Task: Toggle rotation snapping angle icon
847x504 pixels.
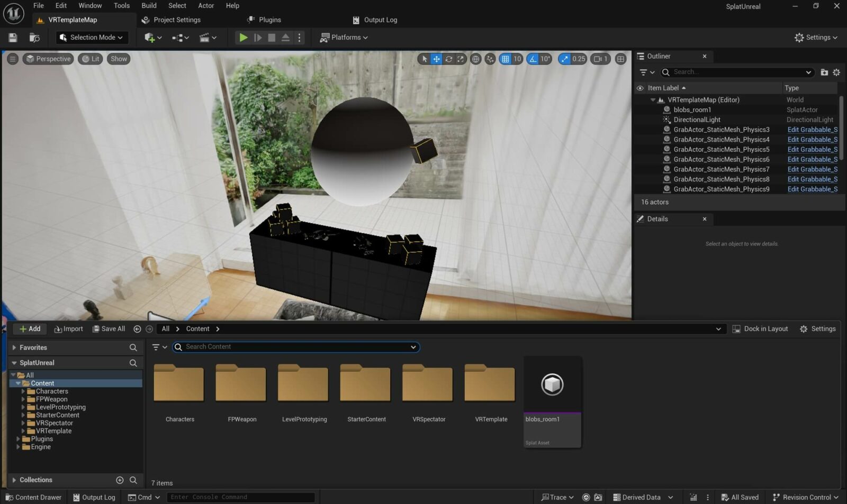Action: tap(533, 59)
